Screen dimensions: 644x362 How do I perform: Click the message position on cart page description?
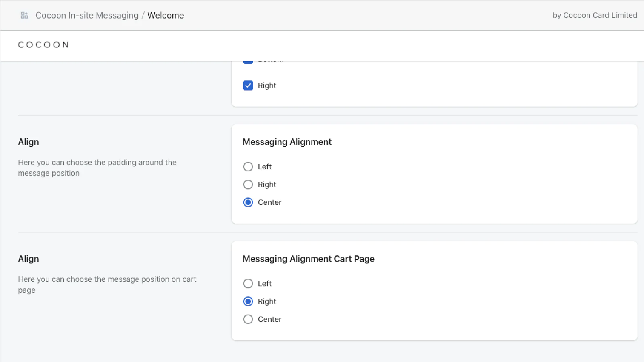107,284
